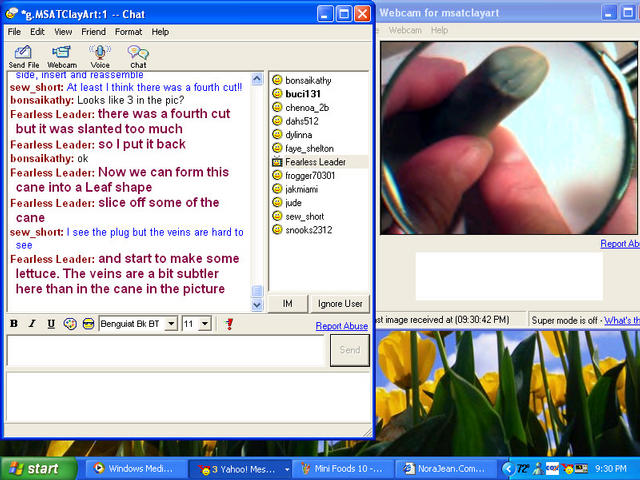The width and height of the screenshot is (640, 480).
Task: Click the Chat bubbles toolbar icon
Action: coord(138,57)
